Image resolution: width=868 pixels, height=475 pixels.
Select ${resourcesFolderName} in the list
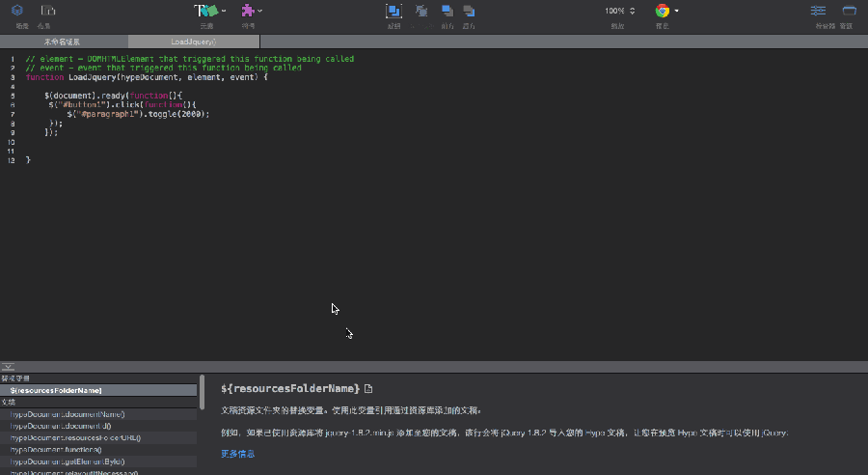(56, 390)
